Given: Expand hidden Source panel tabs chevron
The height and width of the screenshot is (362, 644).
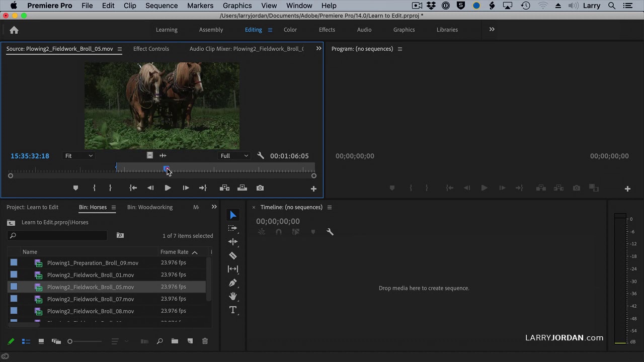Looking at the screenshot, I should 318,49.
